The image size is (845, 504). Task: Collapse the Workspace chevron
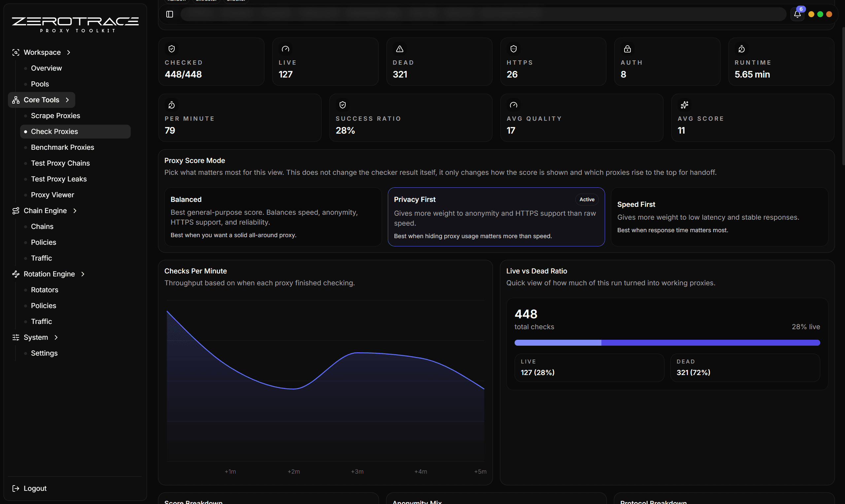[x=69, y=52]
